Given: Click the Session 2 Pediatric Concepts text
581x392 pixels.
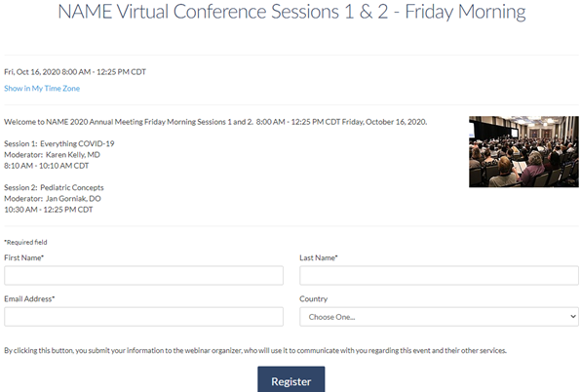Looking at the screenshot, I should (54, 187).
